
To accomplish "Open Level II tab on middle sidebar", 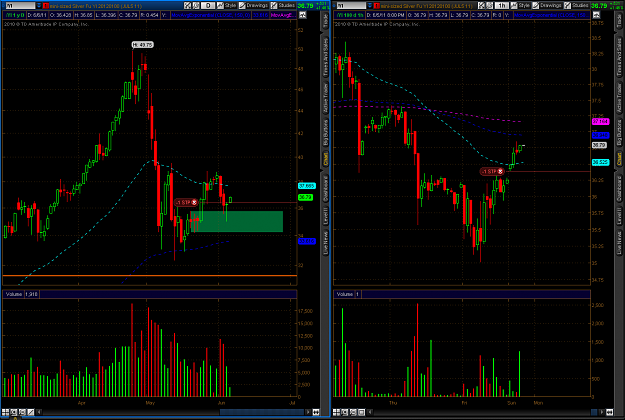I will coord(325,216).
